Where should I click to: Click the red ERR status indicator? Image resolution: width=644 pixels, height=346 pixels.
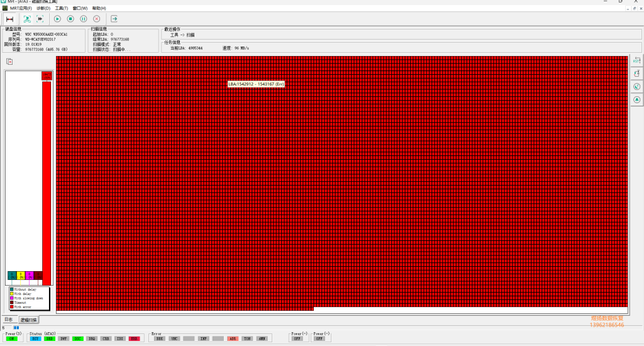[x=135, y=338]
